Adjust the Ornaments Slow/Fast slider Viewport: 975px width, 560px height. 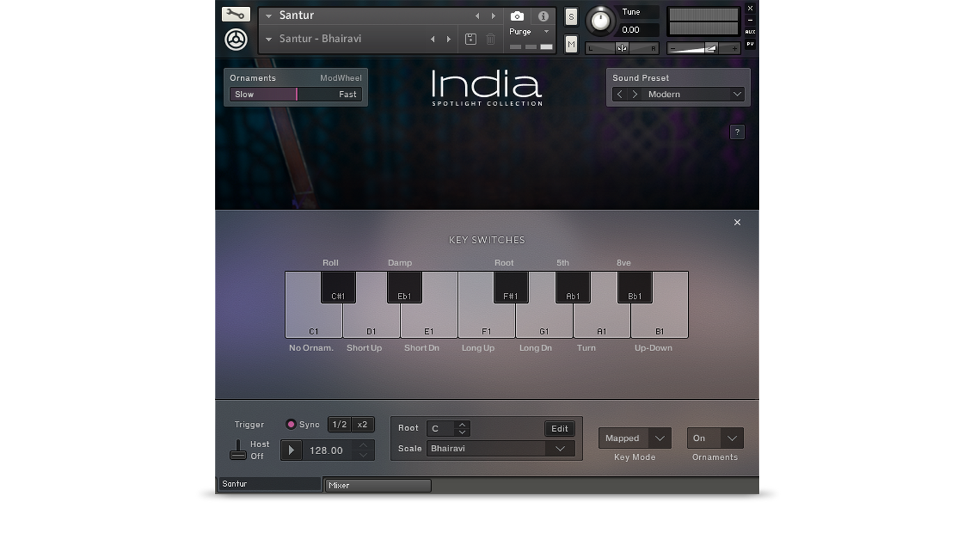tap(296, 94)
